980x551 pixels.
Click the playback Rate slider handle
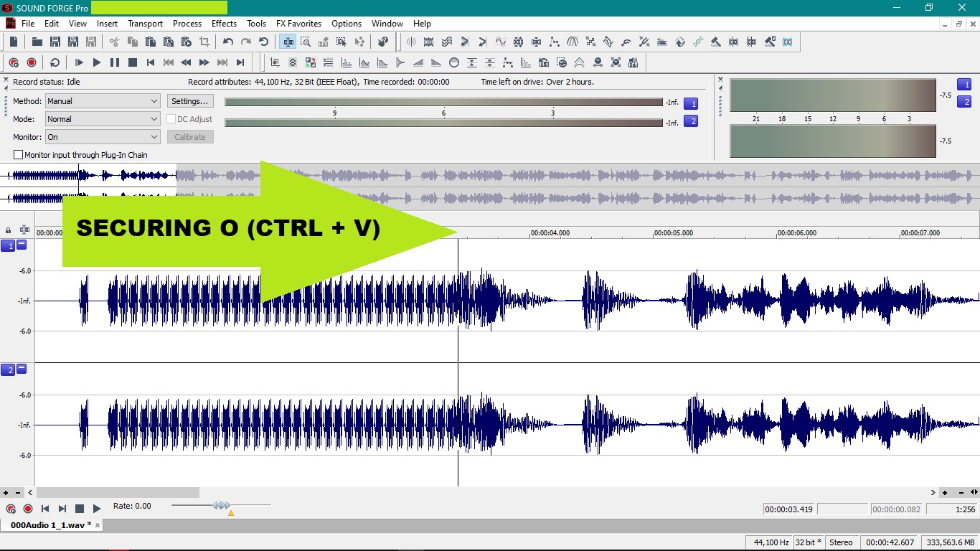tap(222, 506)
